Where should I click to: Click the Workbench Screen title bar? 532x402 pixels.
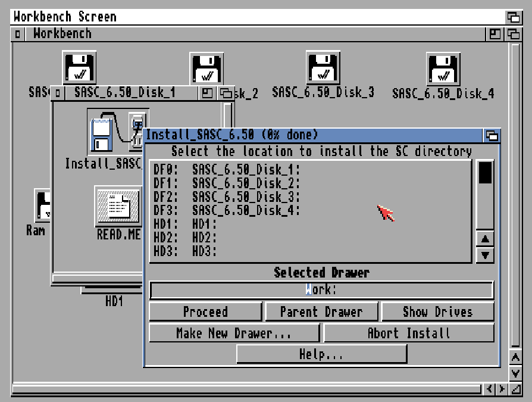click(x=258, y=17)
